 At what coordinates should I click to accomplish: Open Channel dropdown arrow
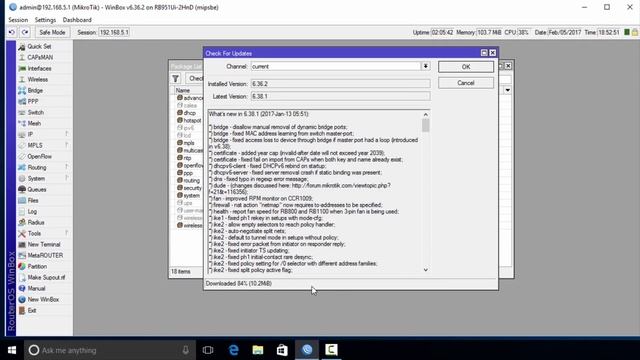tap(426, 66)
